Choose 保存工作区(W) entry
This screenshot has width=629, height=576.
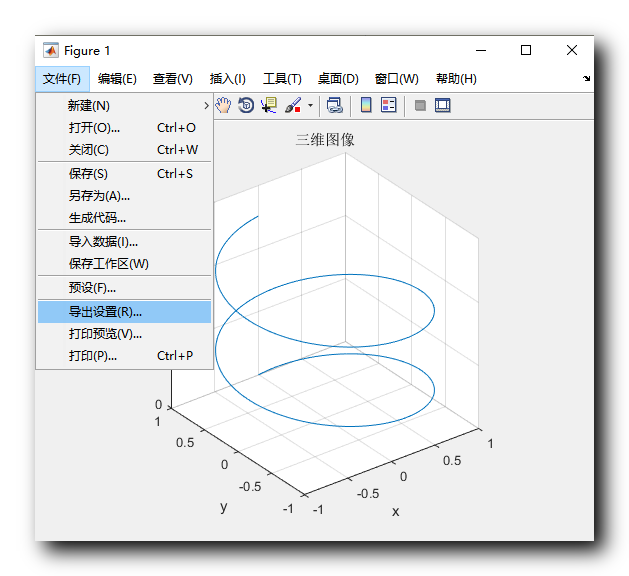tap(124, 264)
